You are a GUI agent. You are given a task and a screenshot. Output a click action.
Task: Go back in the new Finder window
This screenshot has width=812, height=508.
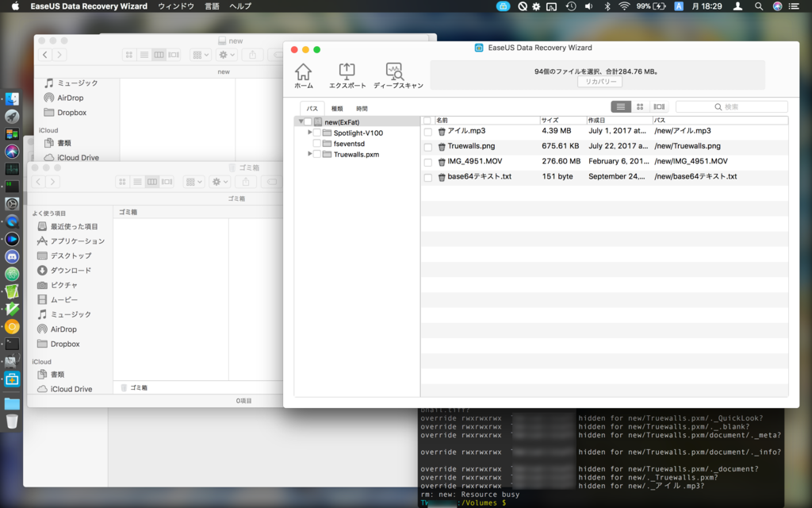(x=45, y=55)
